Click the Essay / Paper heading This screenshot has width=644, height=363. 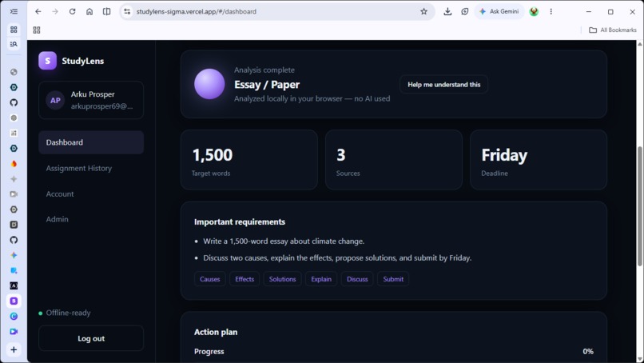267,85
